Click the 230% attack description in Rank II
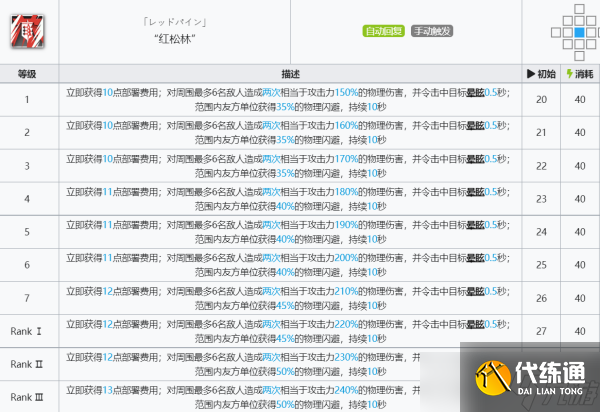The height and width of the screenshot is (412, 600). pos(243,364)
